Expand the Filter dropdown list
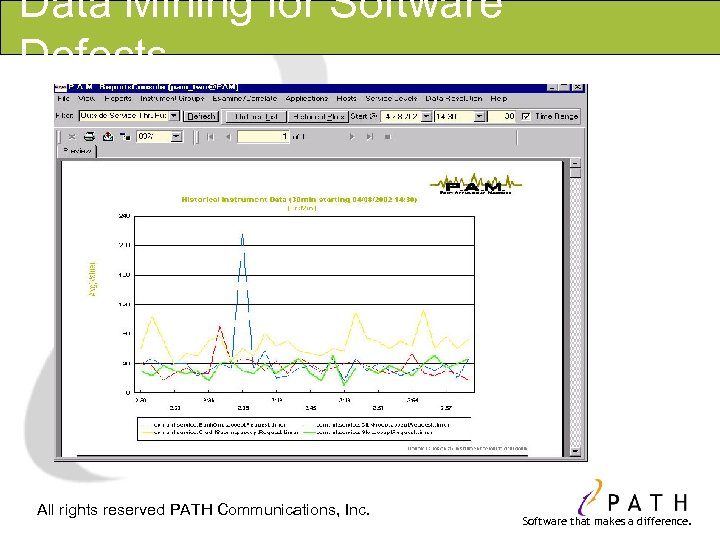 click(x=174, y=116)
